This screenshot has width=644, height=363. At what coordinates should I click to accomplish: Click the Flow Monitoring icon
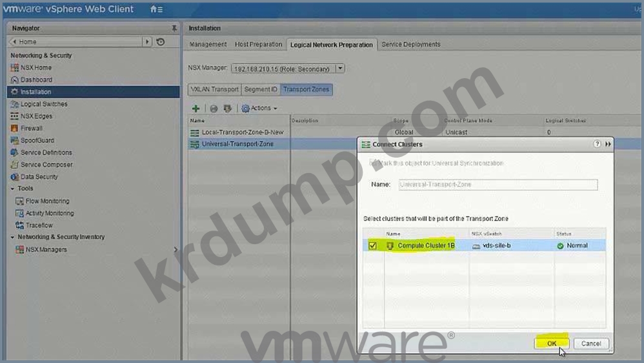[x=19, y=201]
